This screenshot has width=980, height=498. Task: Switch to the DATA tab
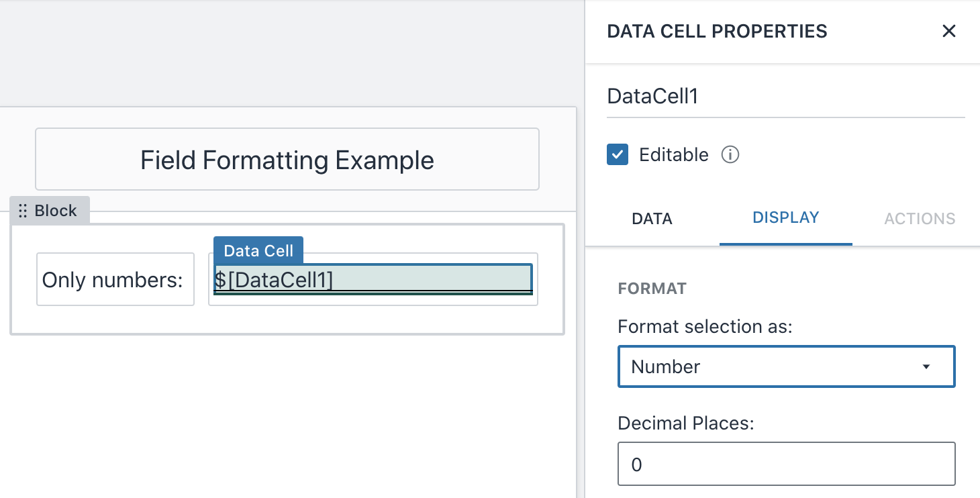pos(651,218)
